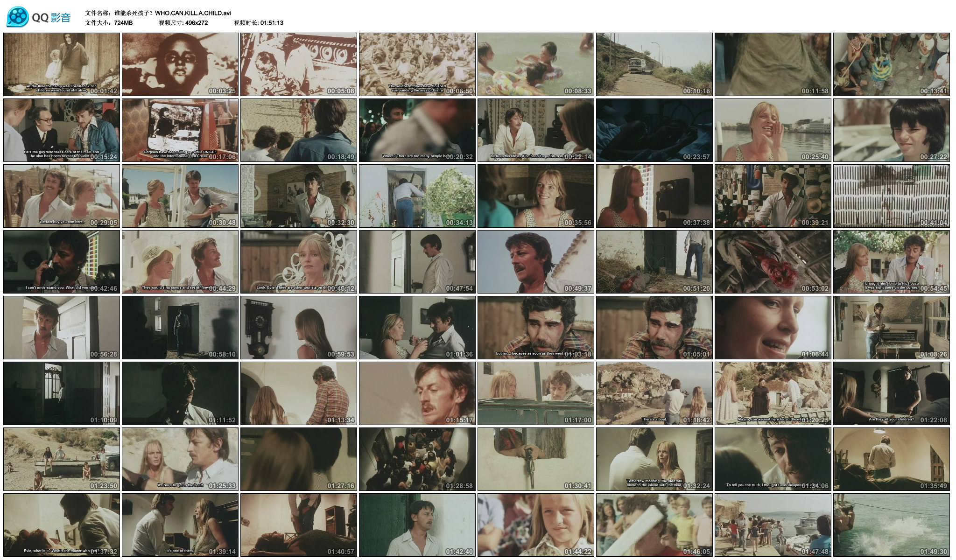956x560 pixels.
Task: Click the file size 724MB label
Action: (x=123, y=23)
